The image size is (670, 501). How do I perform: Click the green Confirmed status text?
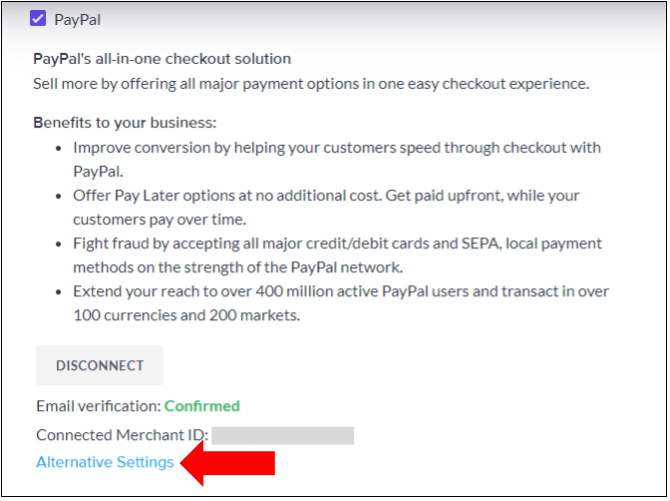[202, 406]
